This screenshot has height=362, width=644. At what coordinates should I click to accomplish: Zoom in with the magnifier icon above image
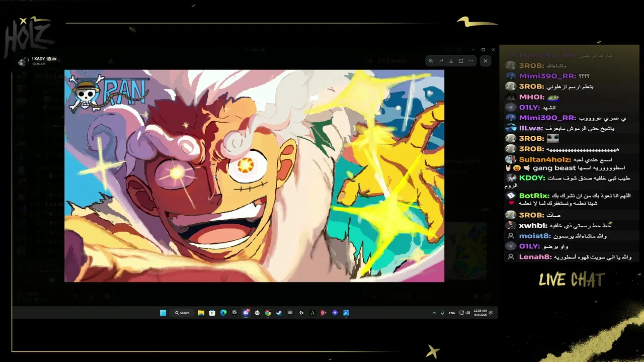pyautogui.click(x=431, y=61)
